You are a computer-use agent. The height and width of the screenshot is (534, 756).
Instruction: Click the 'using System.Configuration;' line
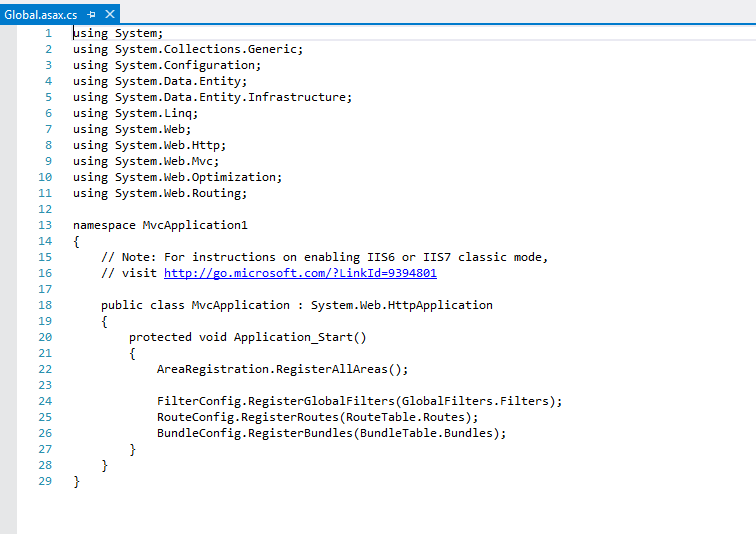coord(167,65)
